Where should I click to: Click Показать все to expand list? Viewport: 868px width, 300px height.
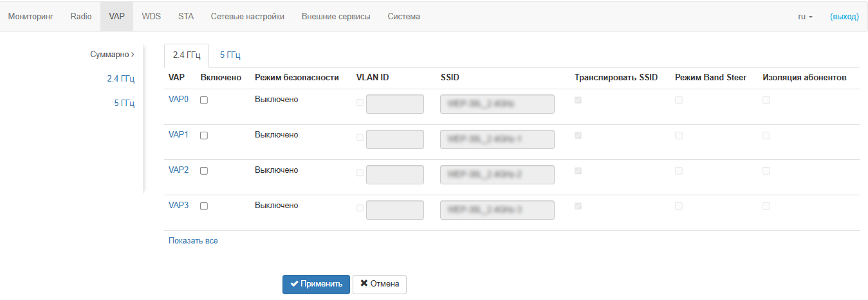(x=193, y=241)
